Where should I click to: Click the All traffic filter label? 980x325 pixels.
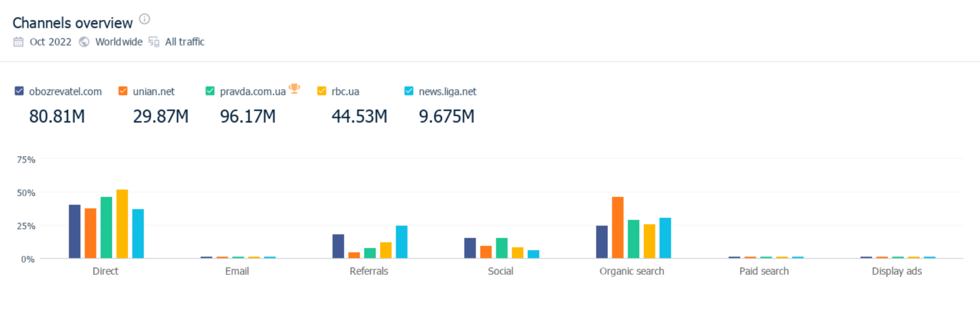(x=184, y=42)
